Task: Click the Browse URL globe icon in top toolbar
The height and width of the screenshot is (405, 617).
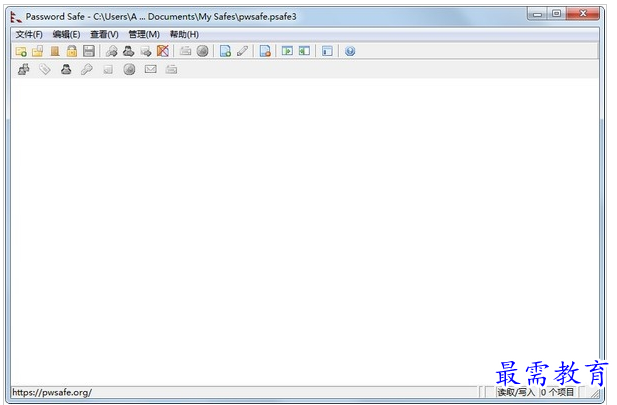Action: point(203,51)
